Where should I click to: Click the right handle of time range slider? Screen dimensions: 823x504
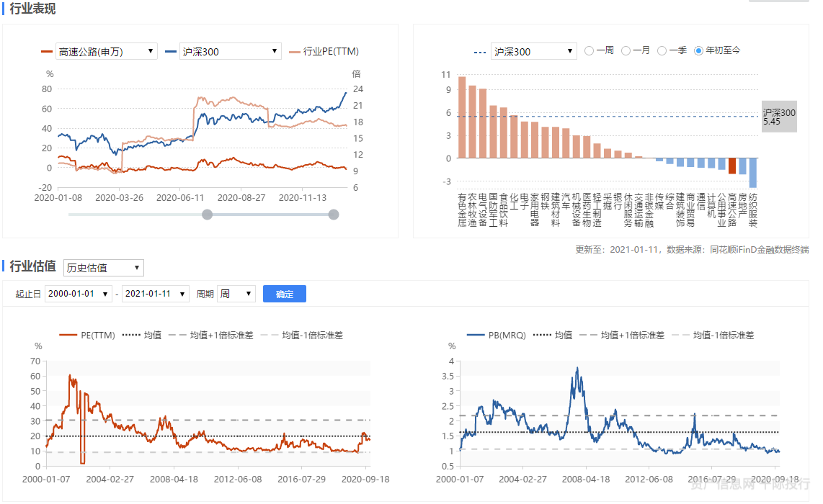(334, 214)
